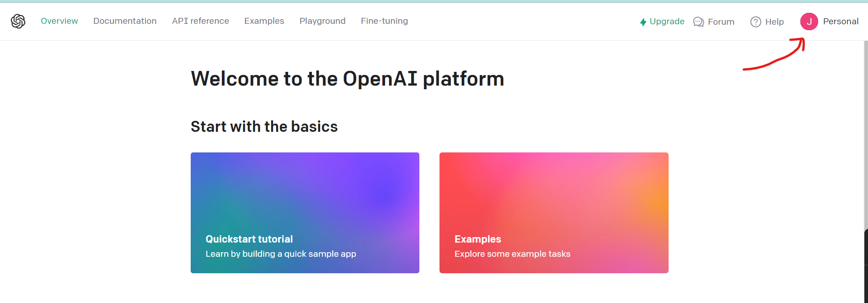Click the green Upgrade lightning bolt icon
This screenshot has width=868, height=303.
coord(643,22)
